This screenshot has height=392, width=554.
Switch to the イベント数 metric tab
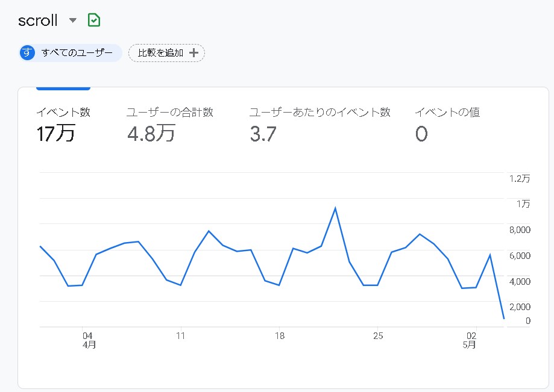coord(63,113)
